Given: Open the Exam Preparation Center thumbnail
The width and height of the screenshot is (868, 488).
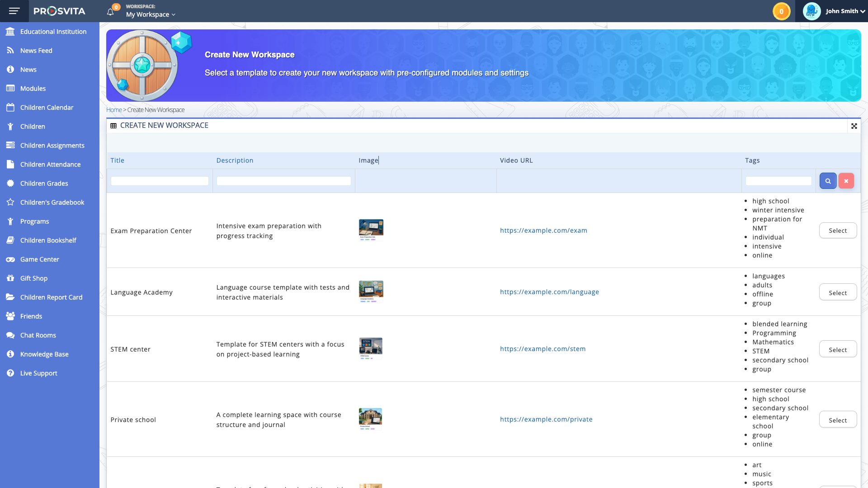Looking at the screenshot, I should (x=371, y=230).
